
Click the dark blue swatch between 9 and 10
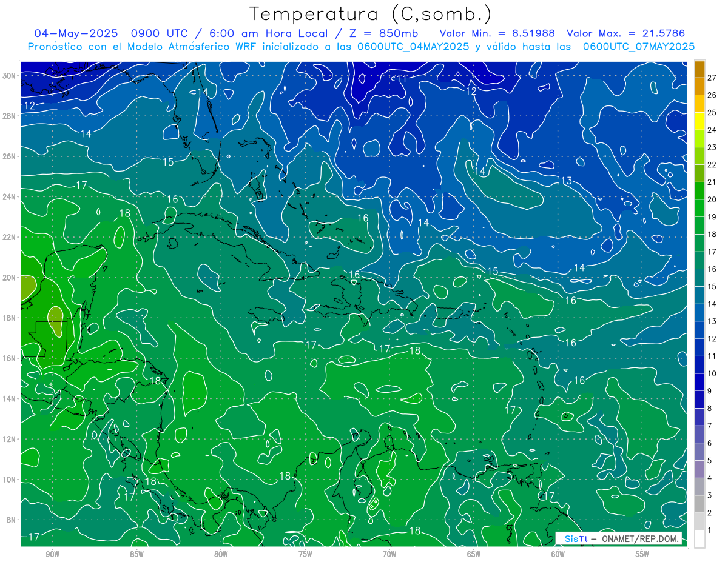tap(699, 382)
